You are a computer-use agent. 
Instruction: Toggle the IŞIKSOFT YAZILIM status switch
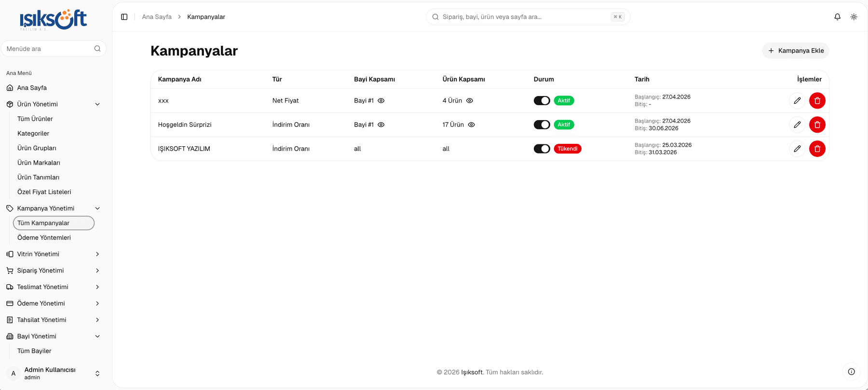click(x=542, y=149)
